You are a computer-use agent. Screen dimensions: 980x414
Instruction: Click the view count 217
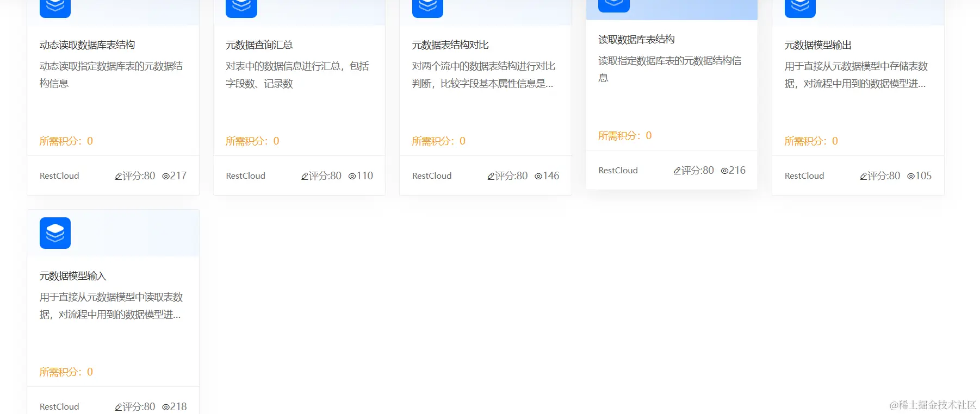click(x=178, y=176)
